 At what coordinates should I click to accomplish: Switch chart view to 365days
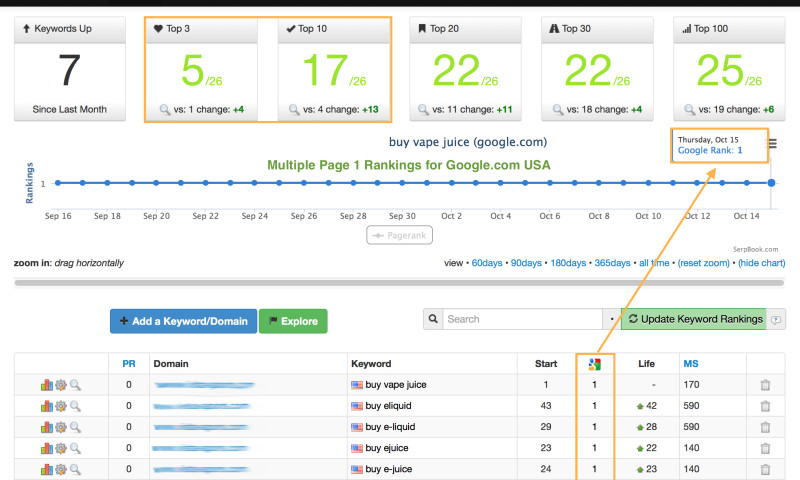(x=612, y=263)
